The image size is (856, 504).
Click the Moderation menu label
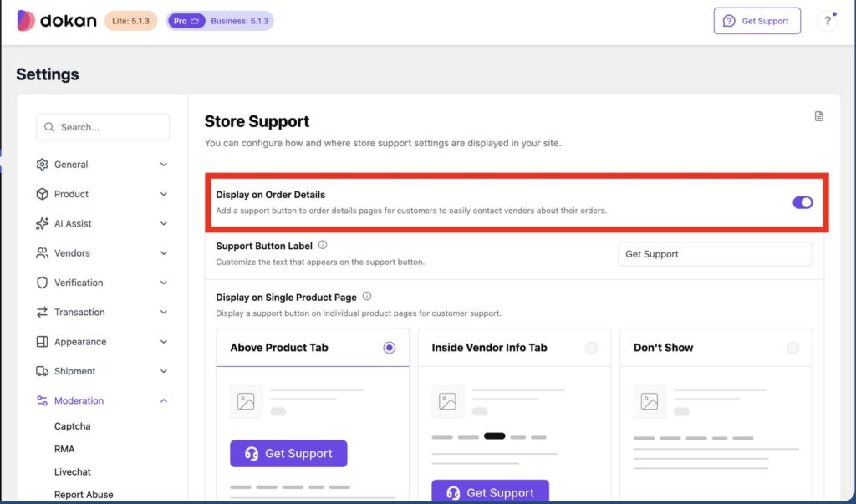pos(79,400)
